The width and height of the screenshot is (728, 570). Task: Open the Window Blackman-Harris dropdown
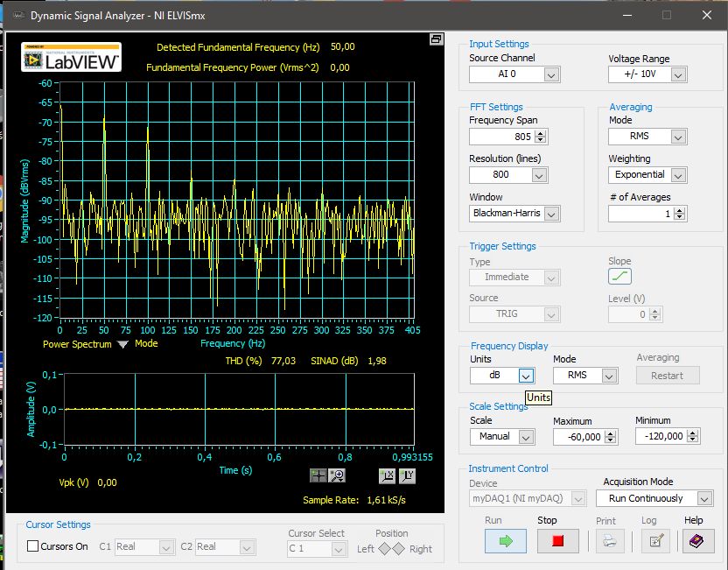(x=551, y=214)
